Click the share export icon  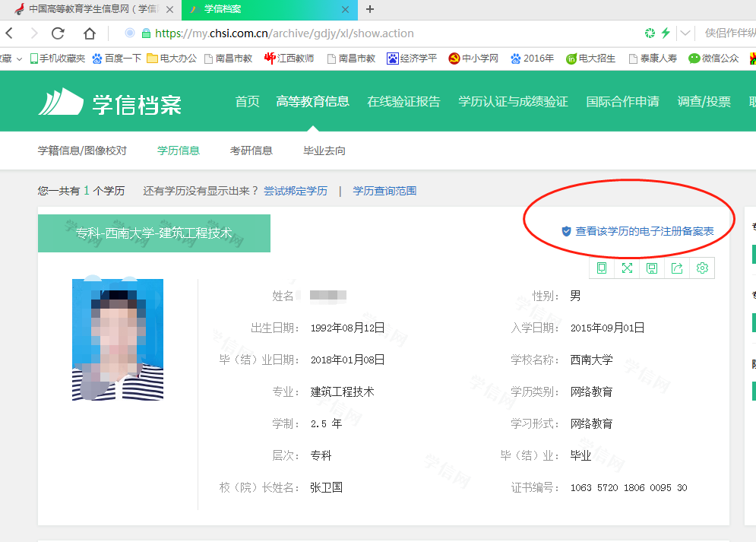coord(677,268)
